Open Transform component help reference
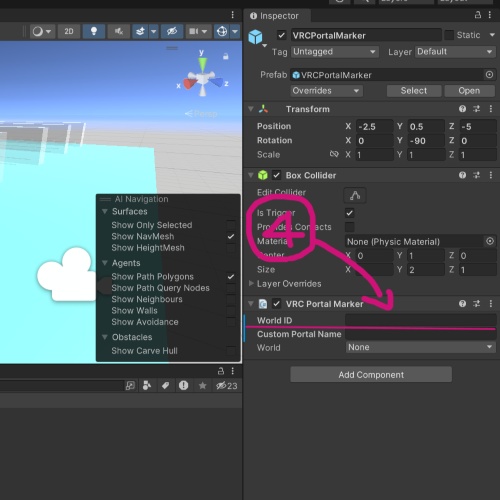The image size is (500, 500). [x=462, y=109]
